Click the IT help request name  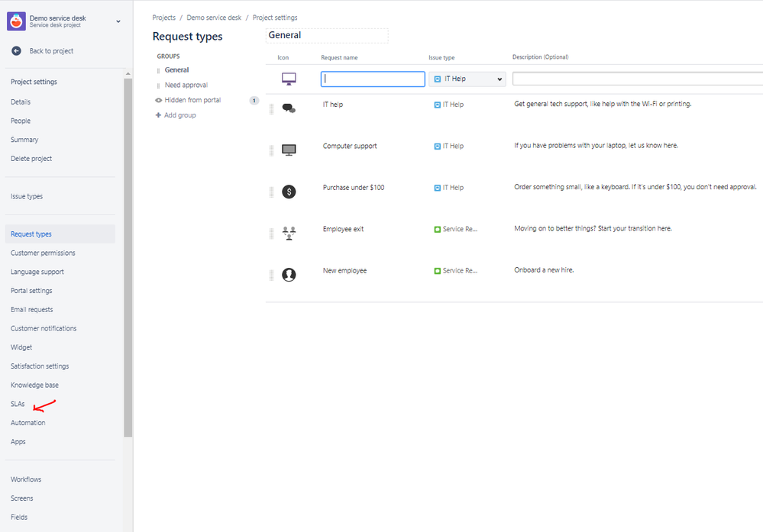333,105
